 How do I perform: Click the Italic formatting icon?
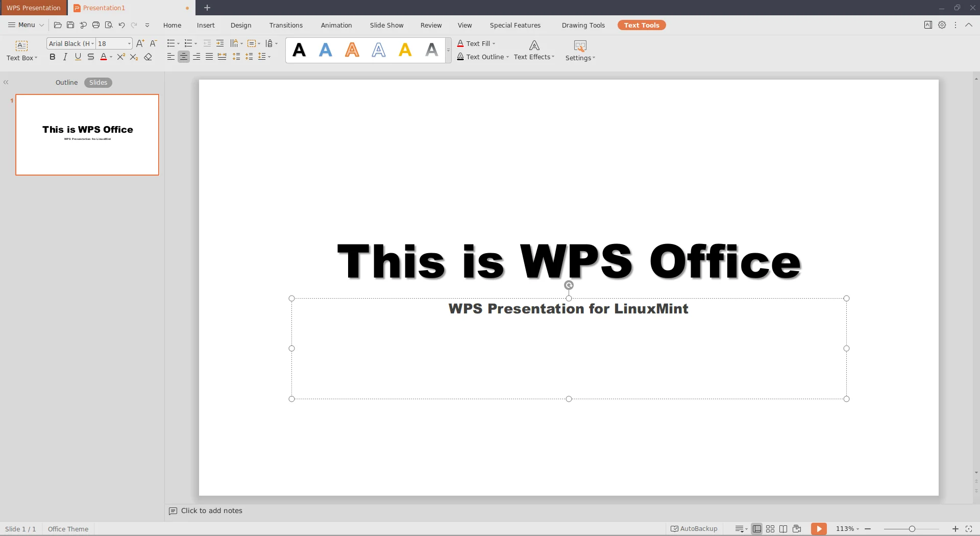(x=65, y=57)
